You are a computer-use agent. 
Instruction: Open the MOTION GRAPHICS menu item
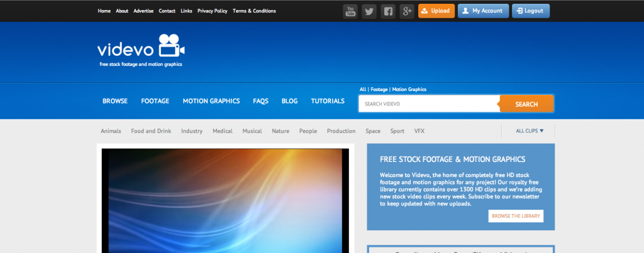(x=211, y=101)
